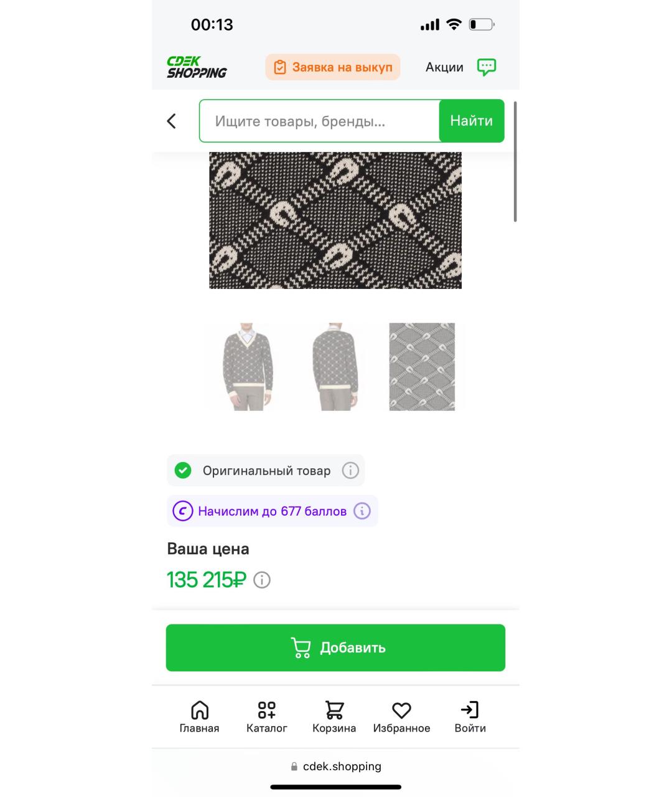Open the Избранное favorites tab
The height and width of the screenshot is (797, 672).
click(402, 717)
